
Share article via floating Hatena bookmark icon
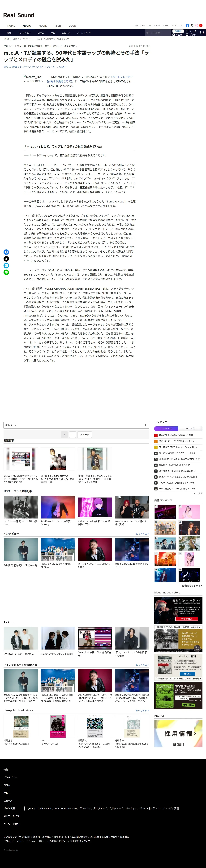point(6,266)
